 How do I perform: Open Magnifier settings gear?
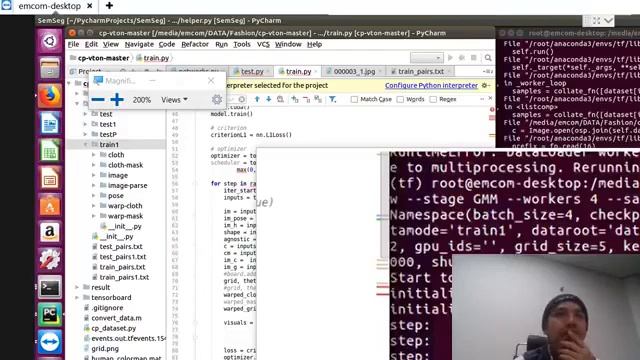tap(217, 99)
